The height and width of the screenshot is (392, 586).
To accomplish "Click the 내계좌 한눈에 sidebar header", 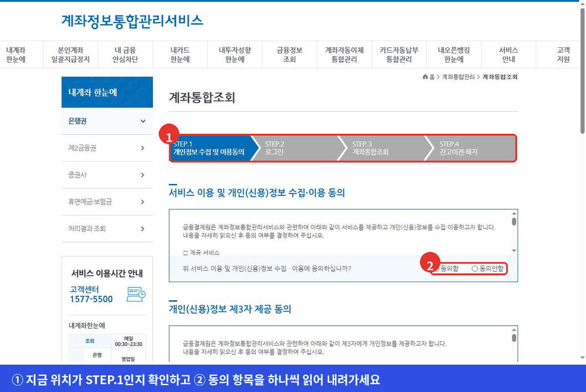I will pyautogui.click(x=107, y=92).
